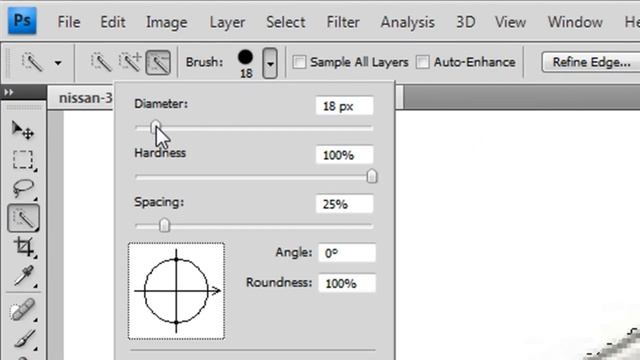Click the Refine Edge button
This screenshot has height=360, width=640.
[591, 62]
